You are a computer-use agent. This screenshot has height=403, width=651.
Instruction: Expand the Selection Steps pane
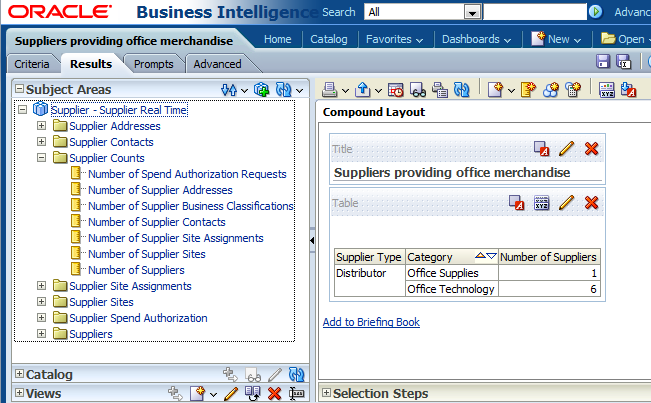pyautogui.click(x=326, y=393)
